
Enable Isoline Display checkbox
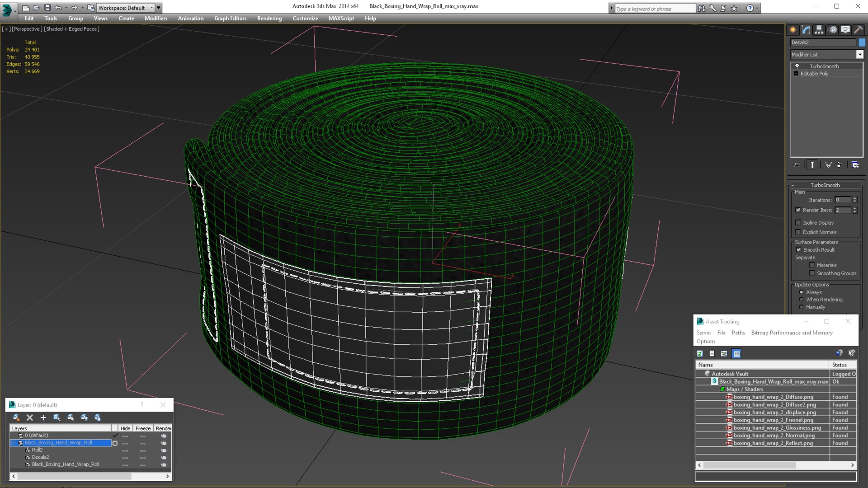click(798, 223)
